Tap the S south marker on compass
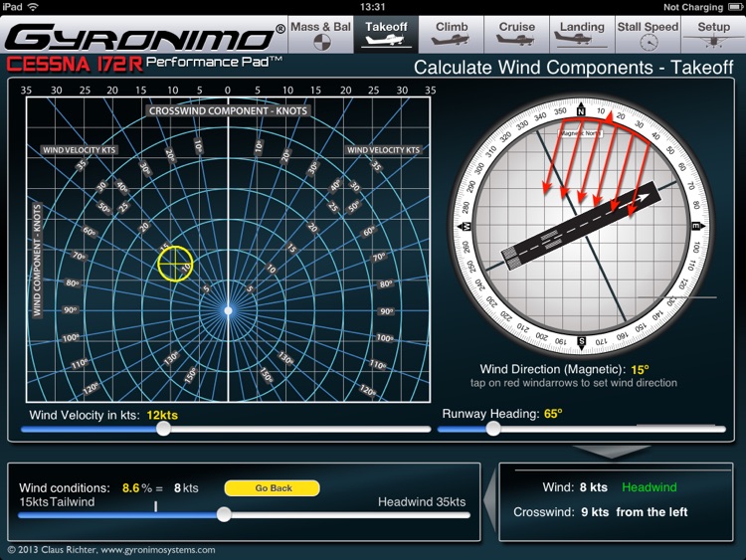The width and height of the screenshot is (746, 560). (582, 341)
